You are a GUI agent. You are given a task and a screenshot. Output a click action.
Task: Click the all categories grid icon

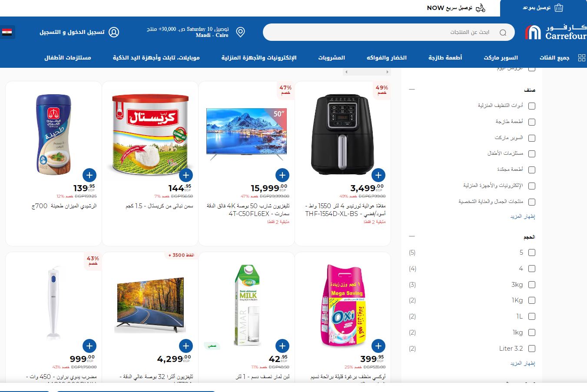(582, 58)
